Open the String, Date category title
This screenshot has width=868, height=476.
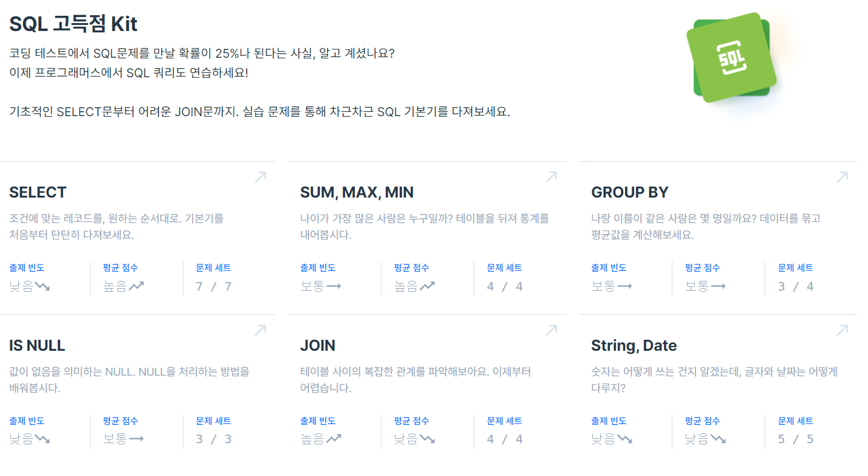[634, 345]
